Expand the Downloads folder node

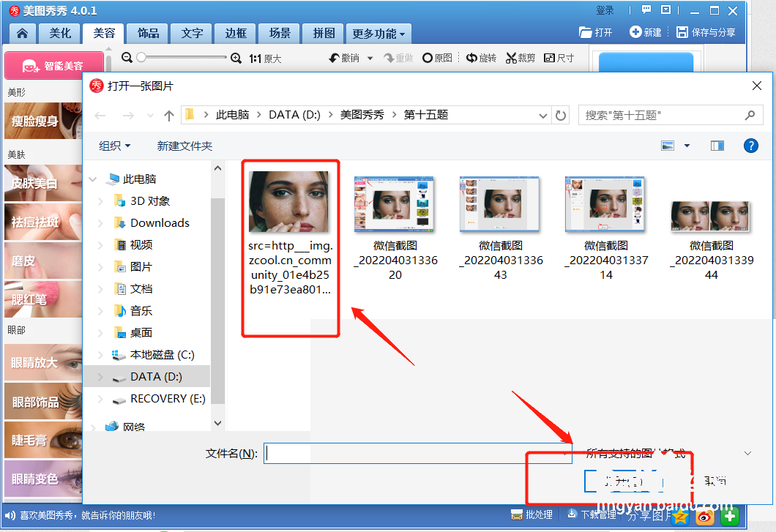pos(100,223)
